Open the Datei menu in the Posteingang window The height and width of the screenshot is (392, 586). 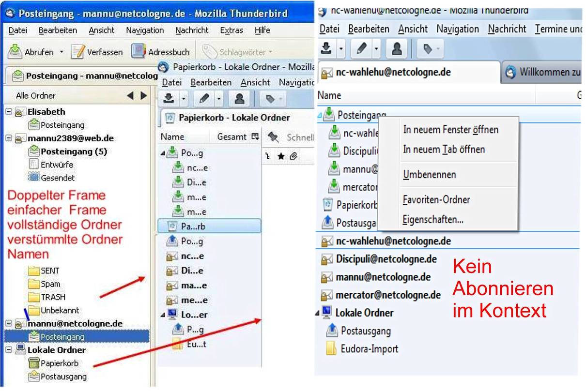(18, 30)
